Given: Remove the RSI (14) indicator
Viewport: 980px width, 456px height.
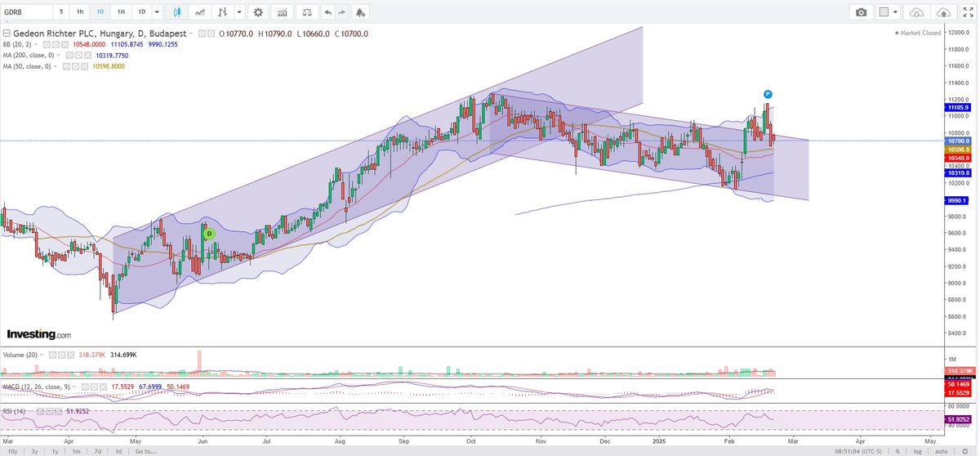Looking at the screenshot, I should [58, 411].
